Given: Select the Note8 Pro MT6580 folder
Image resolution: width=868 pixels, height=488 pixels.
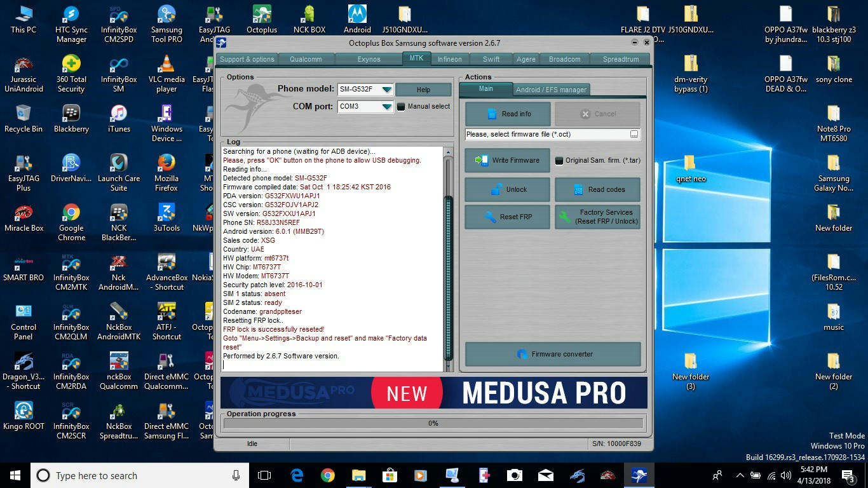Looking at the screenshot, I should click(834, 124).
